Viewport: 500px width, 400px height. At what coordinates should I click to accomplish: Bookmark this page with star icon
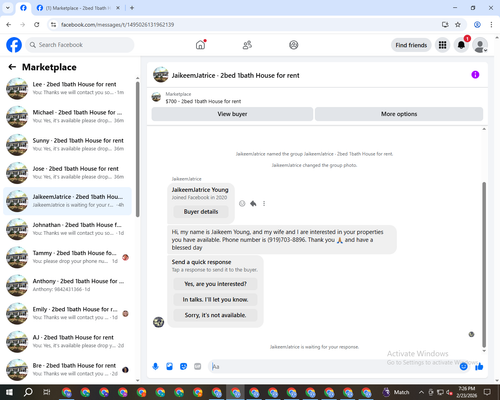point(458,25)
